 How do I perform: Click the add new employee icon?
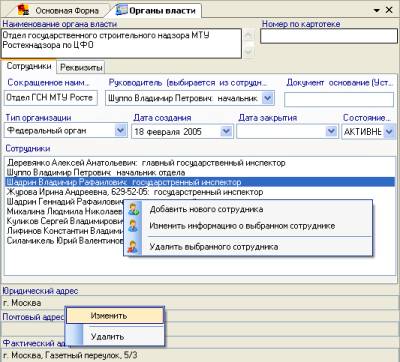(x=133, y=209)
